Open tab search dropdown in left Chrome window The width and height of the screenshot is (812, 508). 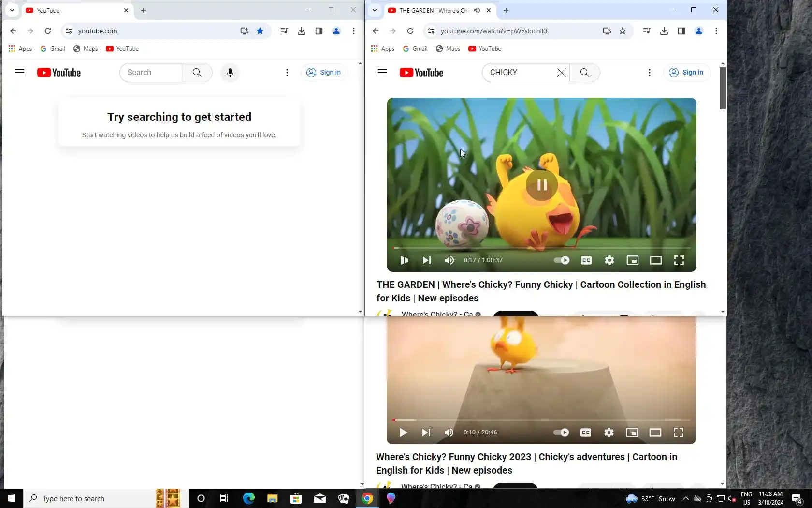coord(12,10)
